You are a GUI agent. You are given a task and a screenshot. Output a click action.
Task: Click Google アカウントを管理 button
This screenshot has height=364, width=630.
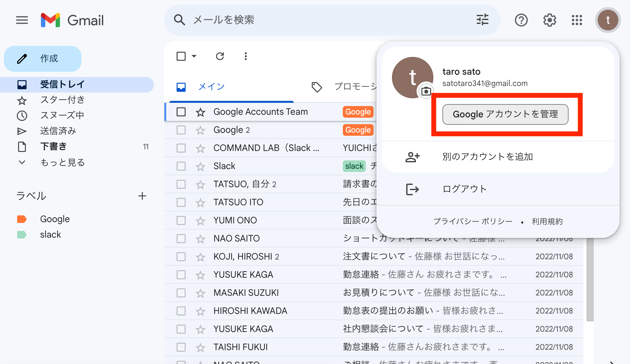pos(505,114)
